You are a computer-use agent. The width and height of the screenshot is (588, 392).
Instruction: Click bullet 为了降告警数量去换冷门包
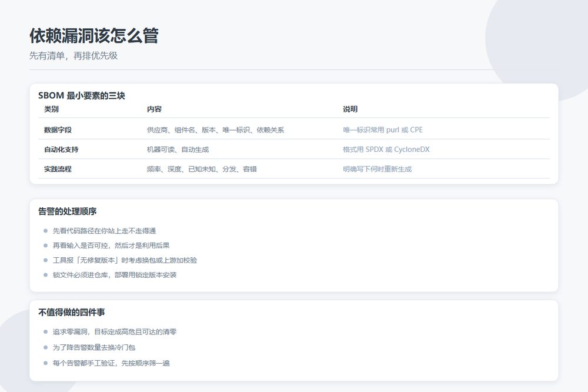pyautogui.click(x=93, y=348)
